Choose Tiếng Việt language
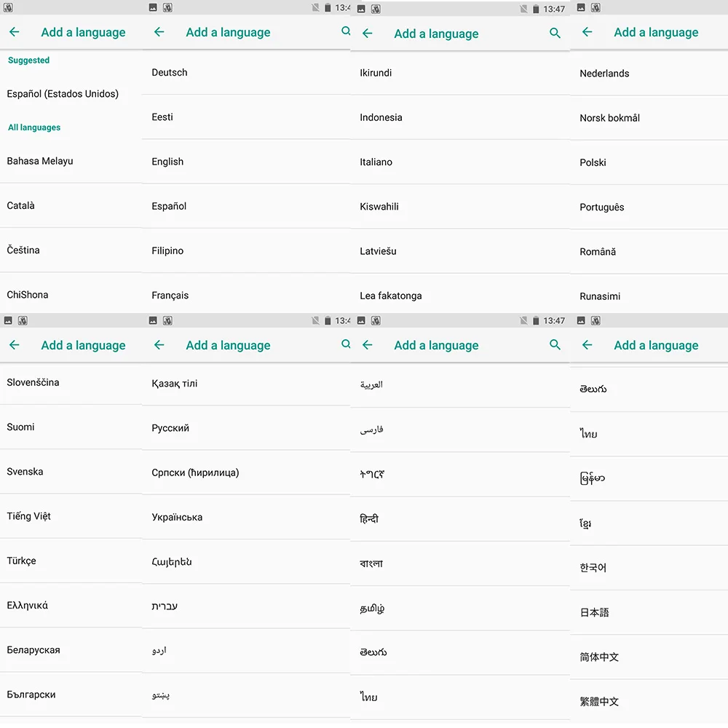 pyautogui.click(x=71, y=516)
